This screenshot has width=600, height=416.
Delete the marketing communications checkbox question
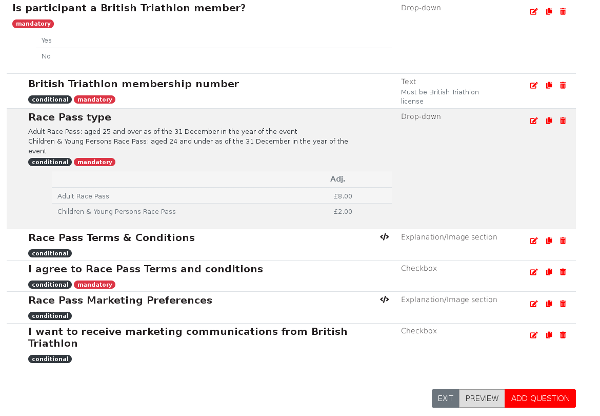tap(563, 334)
